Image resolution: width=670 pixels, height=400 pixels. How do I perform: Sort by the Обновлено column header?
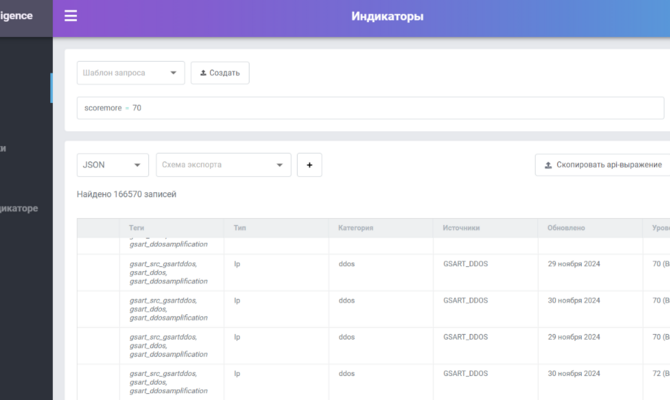pyautogui.click(x=566, y=228)
